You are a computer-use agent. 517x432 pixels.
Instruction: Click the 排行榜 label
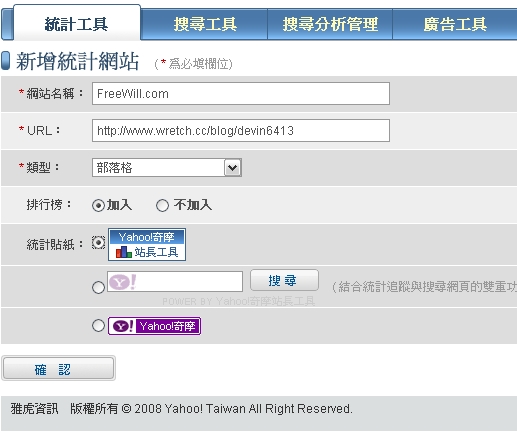[x=49, y=204]
